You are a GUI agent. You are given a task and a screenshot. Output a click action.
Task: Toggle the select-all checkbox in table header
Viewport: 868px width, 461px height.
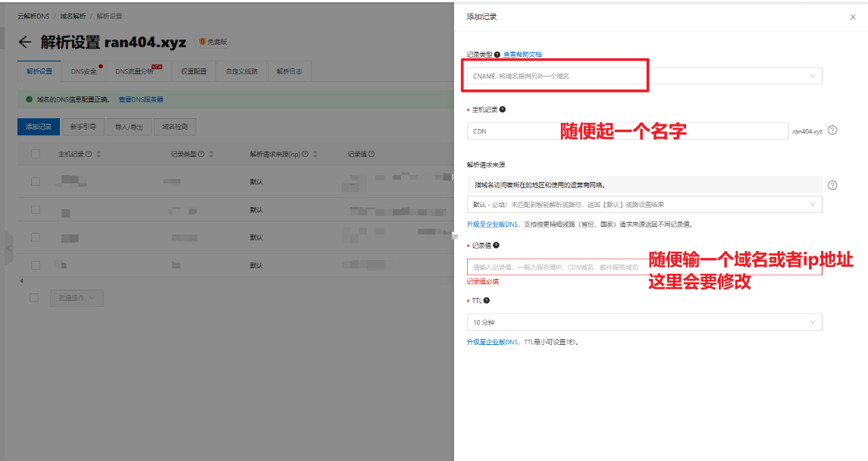click(x=35, y=154)
